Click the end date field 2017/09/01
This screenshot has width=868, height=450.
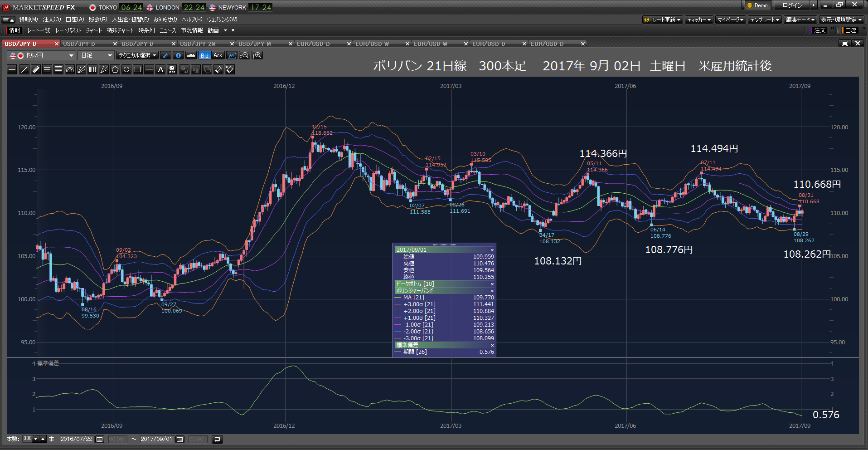coord(156,439)
